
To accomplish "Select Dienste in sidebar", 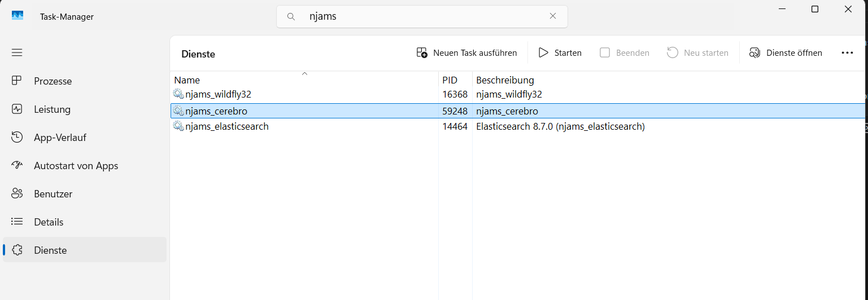I will (85, 250).
